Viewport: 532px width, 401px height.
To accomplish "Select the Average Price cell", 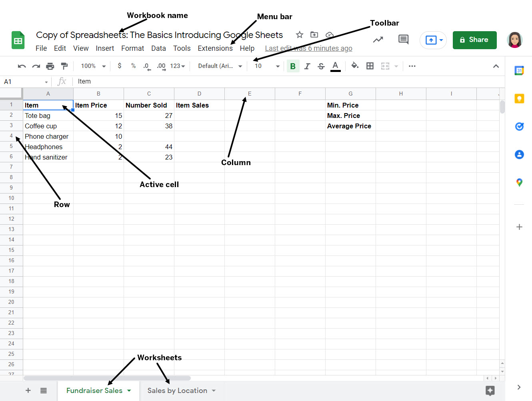I will pyautogui.click(x=350, y=126).
